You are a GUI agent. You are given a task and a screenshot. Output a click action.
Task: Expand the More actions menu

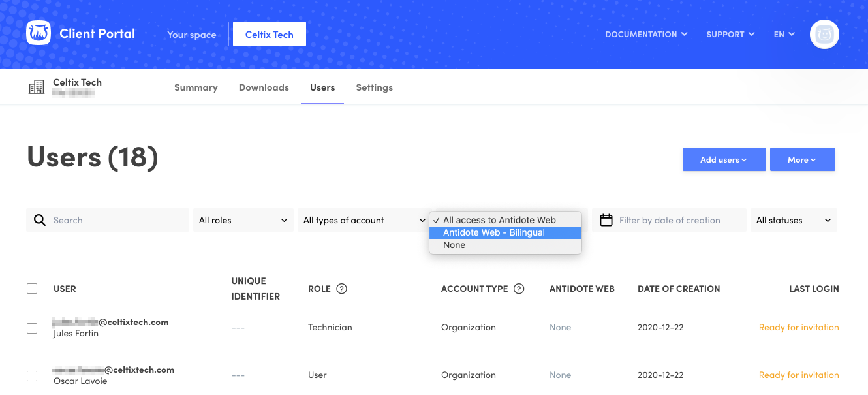[802, 159]
